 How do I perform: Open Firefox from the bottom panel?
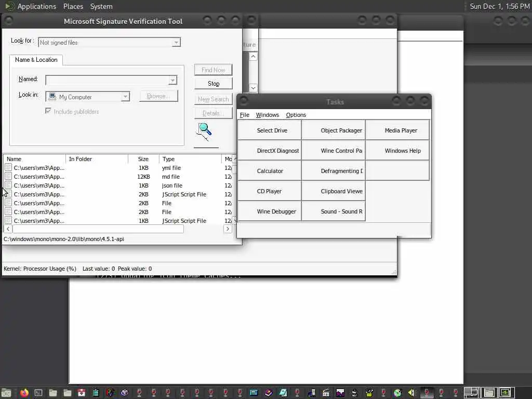24,393
